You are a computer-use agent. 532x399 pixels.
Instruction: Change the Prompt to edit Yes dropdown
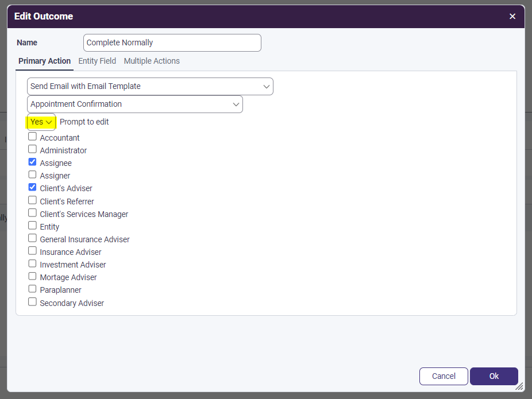click(41, 122)
